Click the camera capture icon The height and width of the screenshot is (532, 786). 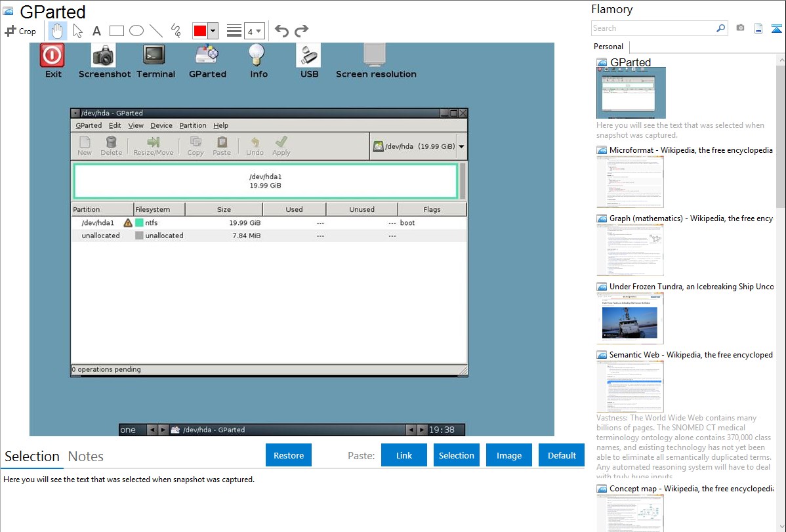click(x=740, y=28)
